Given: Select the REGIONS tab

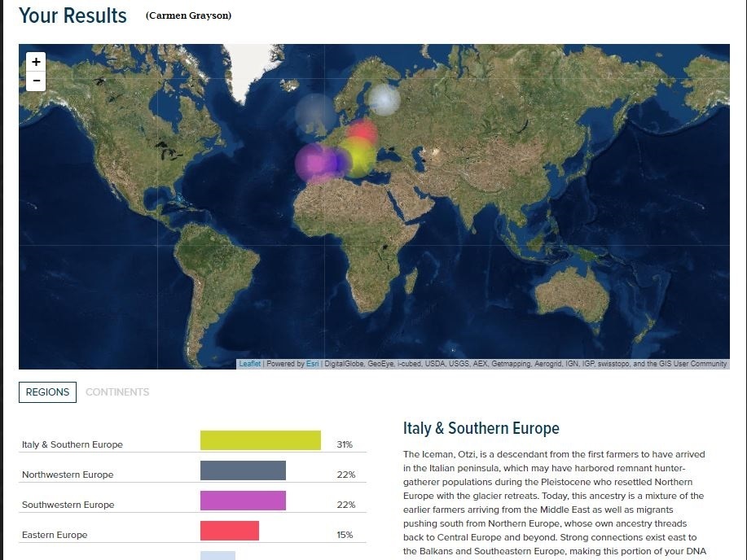Looking at the screenshot, I should coord(47,392).
